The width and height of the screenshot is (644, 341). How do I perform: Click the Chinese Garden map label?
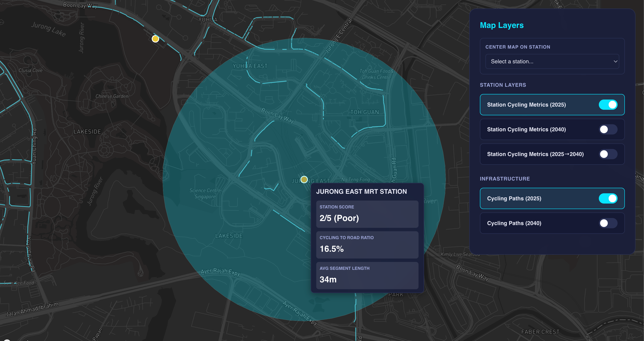112,96
